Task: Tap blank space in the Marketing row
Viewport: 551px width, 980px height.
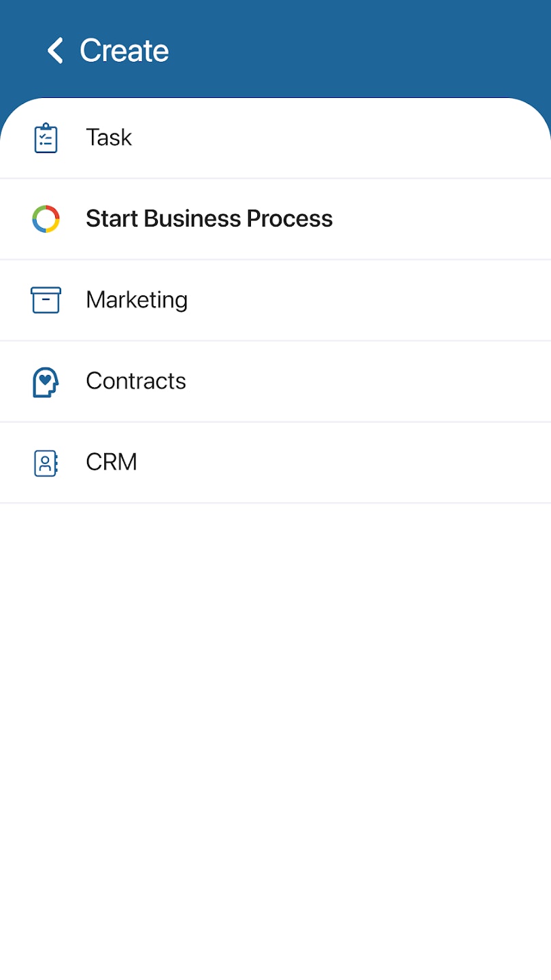Action: point(374,300)
